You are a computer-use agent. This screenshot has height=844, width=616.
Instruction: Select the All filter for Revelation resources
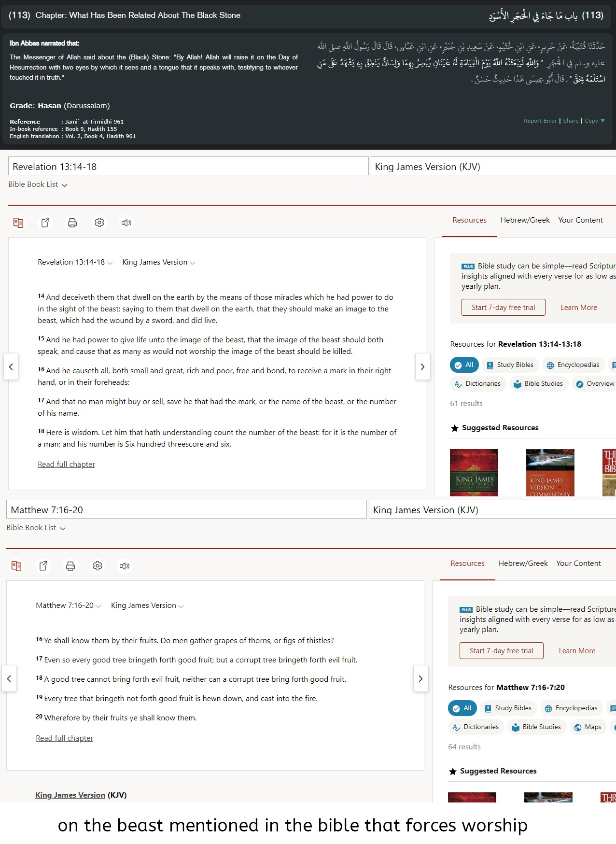pyautogui.click(x=464, y=365)
